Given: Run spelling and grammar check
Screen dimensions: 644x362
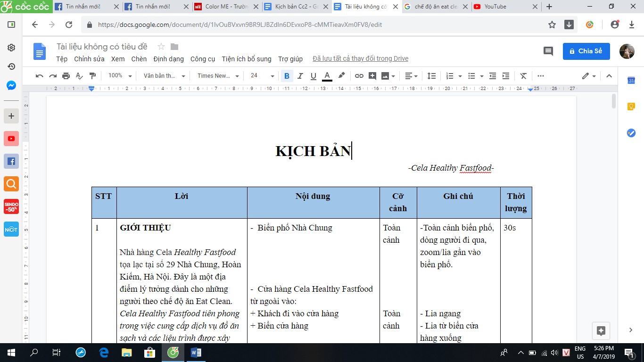Looking at the screenshot, I should click(79, 76).
